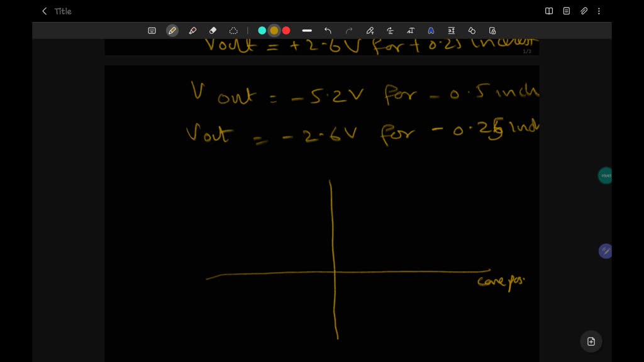
Task: Select the pen tool
Action: [172, 30]
